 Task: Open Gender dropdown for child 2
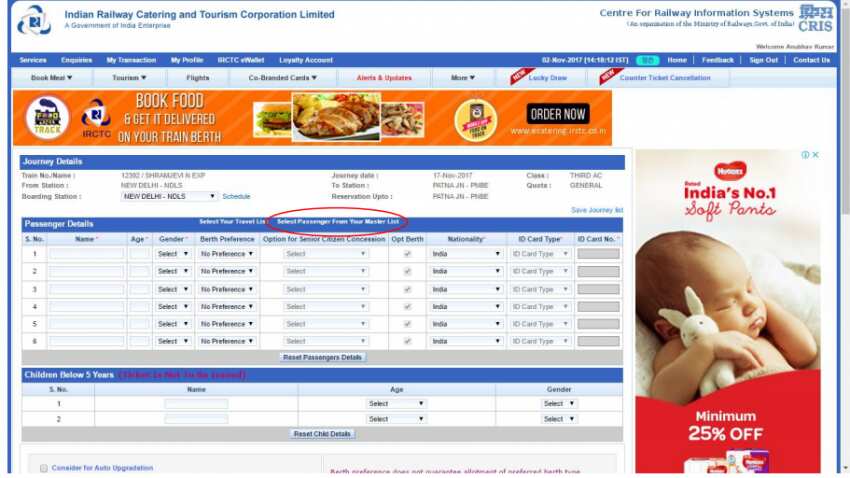pyautogui.click(x=559, y=419)
